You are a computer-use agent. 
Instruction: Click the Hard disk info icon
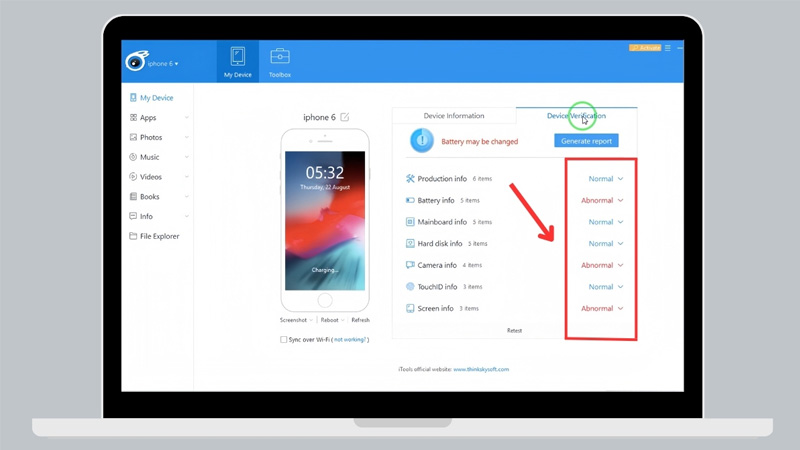pos(410,243)
